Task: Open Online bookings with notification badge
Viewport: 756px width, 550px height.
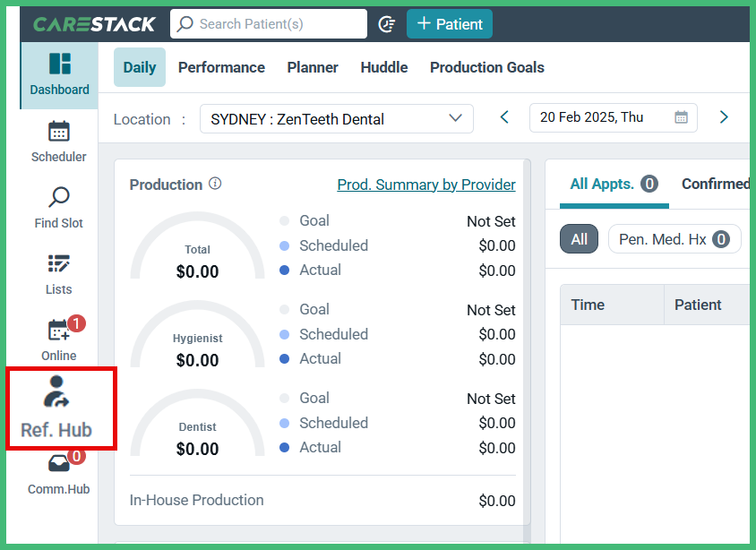Action: coord(58,340)
